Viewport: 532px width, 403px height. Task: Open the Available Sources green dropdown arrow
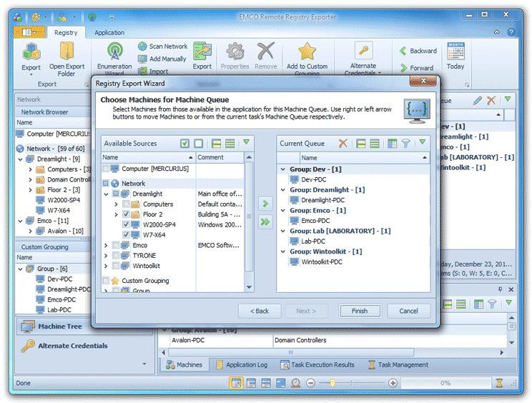click(247, 142)
